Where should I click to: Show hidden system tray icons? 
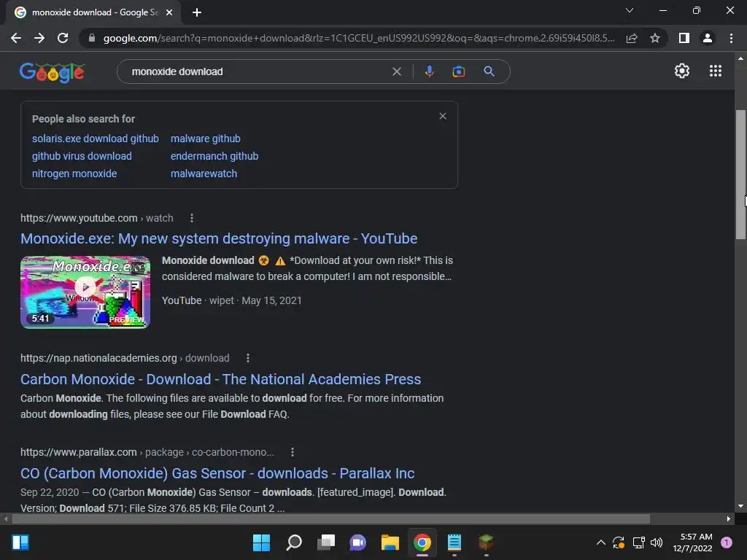pos(601,542)
